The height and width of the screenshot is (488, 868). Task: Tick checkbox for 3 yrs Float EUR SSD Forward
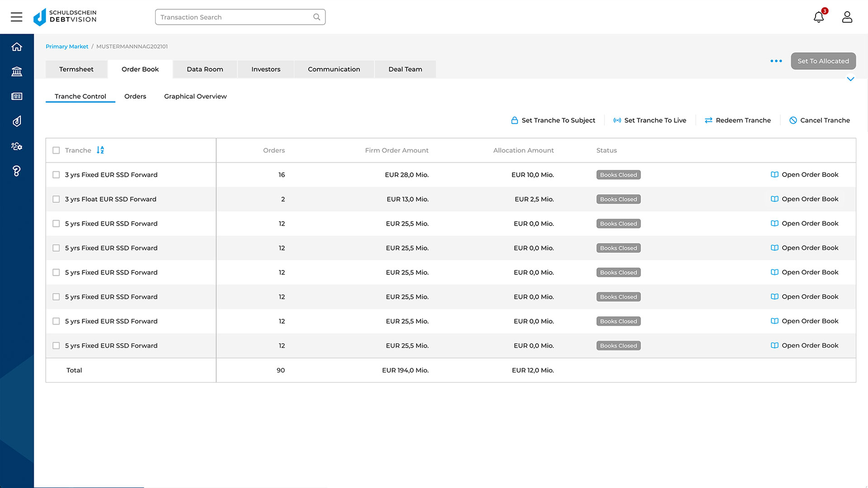pyautogui.click(x=56, y=199)
